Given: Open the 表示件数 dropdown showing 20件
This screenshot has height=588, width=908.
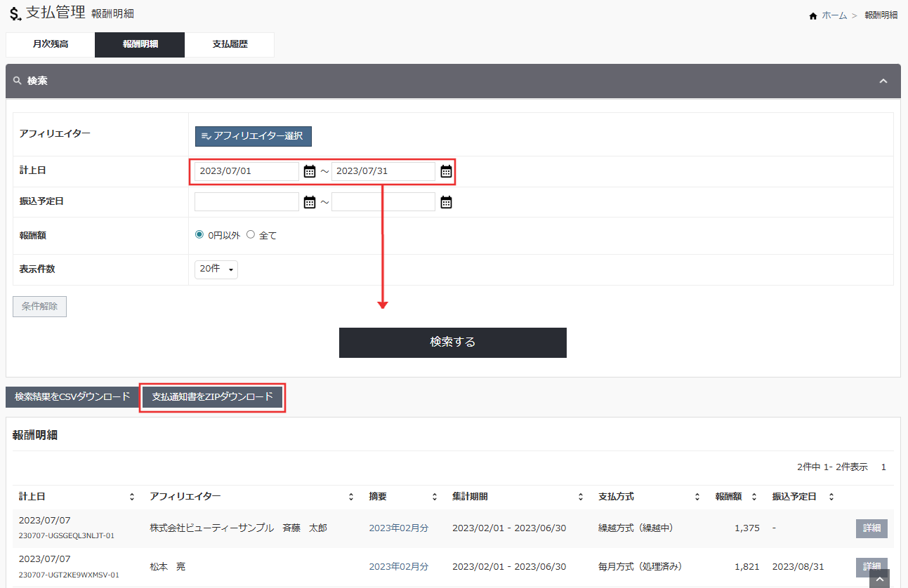Looking at the screenshot, I should 216,269.
